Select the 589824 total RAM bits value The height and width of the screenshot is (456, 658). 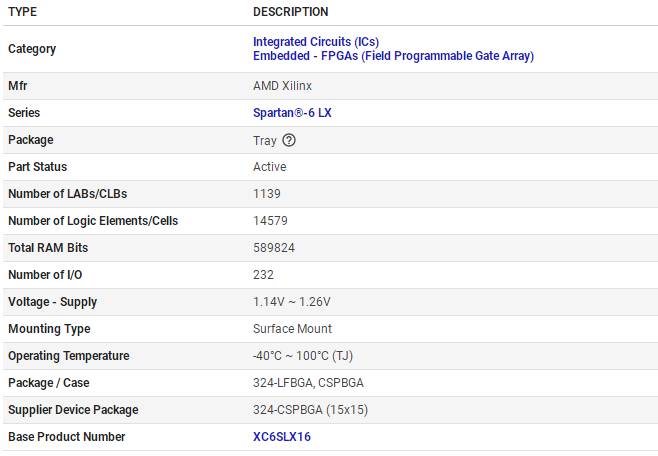click(x=274, y=248)
